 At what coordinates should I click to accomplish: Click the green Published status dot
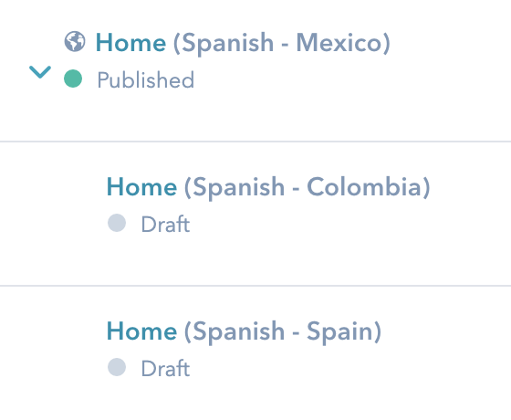[73, 79]
